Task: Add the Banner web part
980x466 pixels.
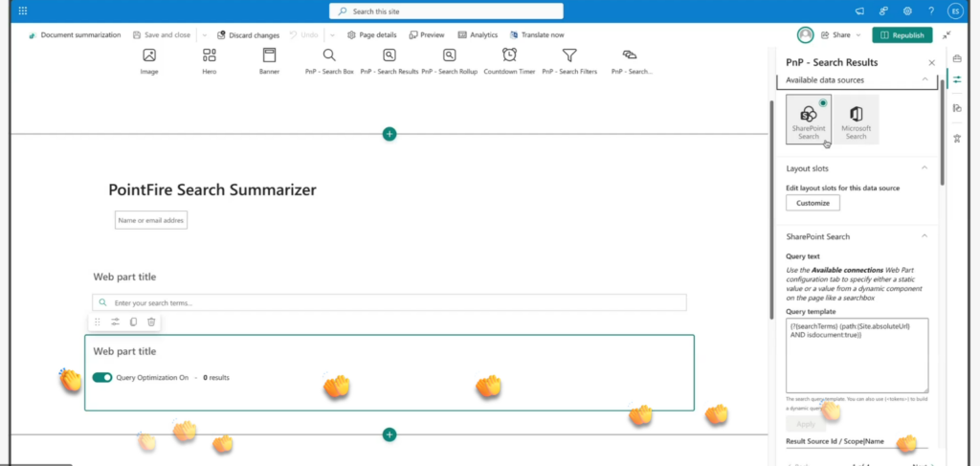Action: coord(269,61)
